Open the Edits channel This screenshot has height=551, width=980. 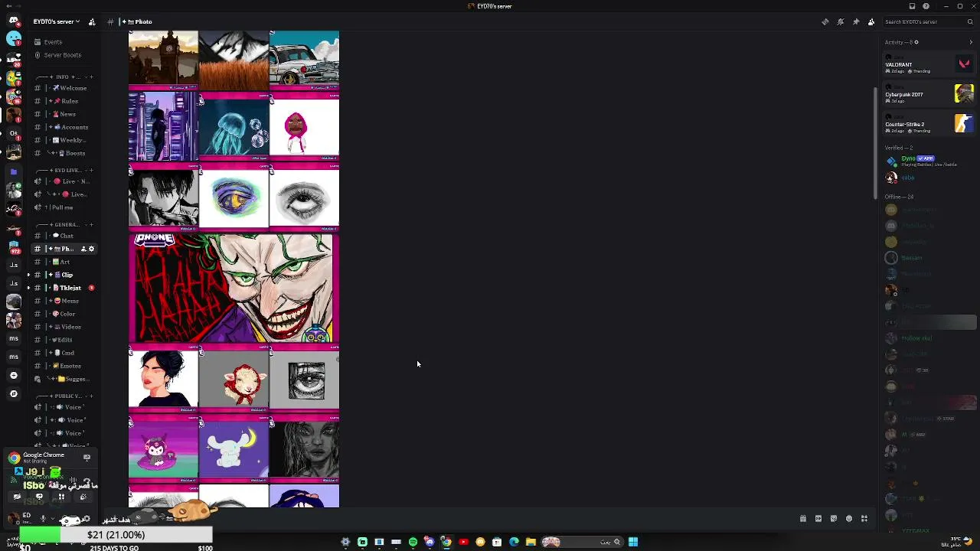[64, 340]
